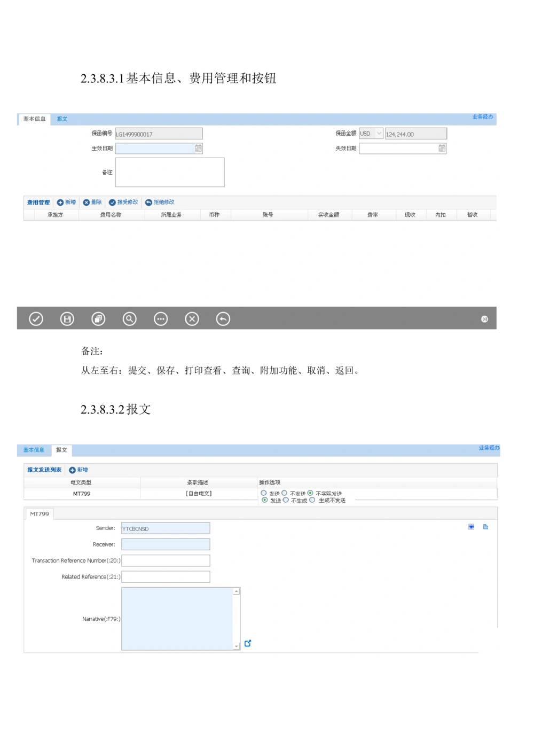Click the checkmark confirm icon in bottom toolbar
The image size is (534, 756).
36,319
